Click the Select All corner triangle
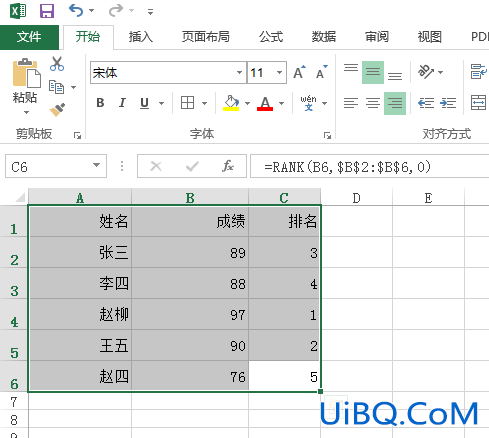This screenshot has width=489, height=438. tap(20, 198)
